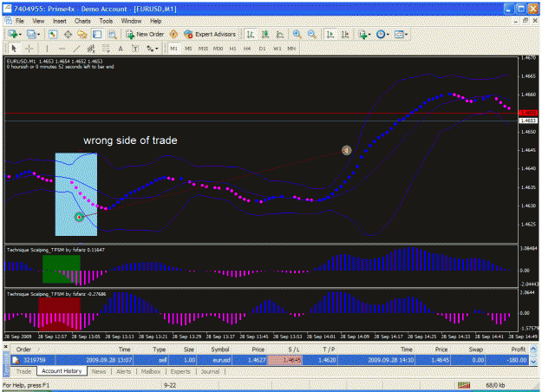The image size is (542, 392).
Task: Select order 3219759 row in history
Action: [x=270, y=360]
